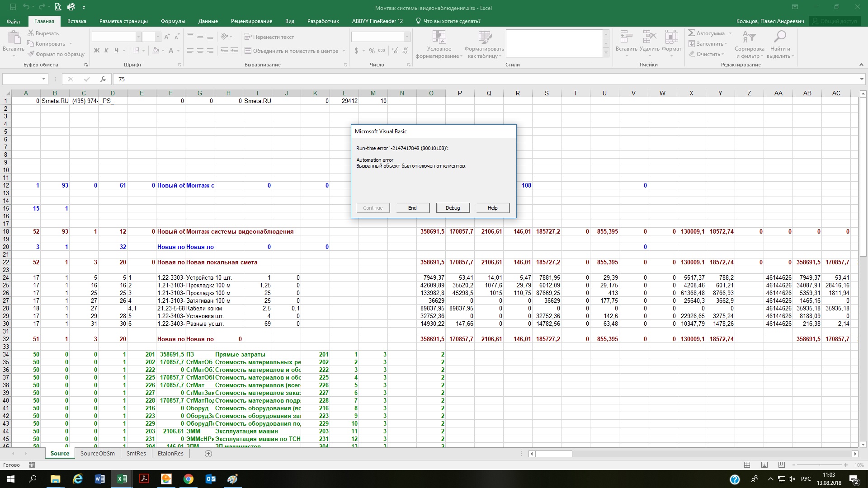
Task: Click the Paste (Вставить) clipboard icon
Action: (x=14, y=38)
